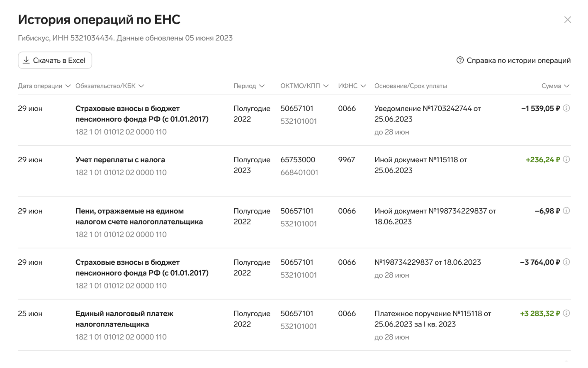The image size is (588, 368).
Task: Click the download icon in Excel button
Action: [26, 60]
